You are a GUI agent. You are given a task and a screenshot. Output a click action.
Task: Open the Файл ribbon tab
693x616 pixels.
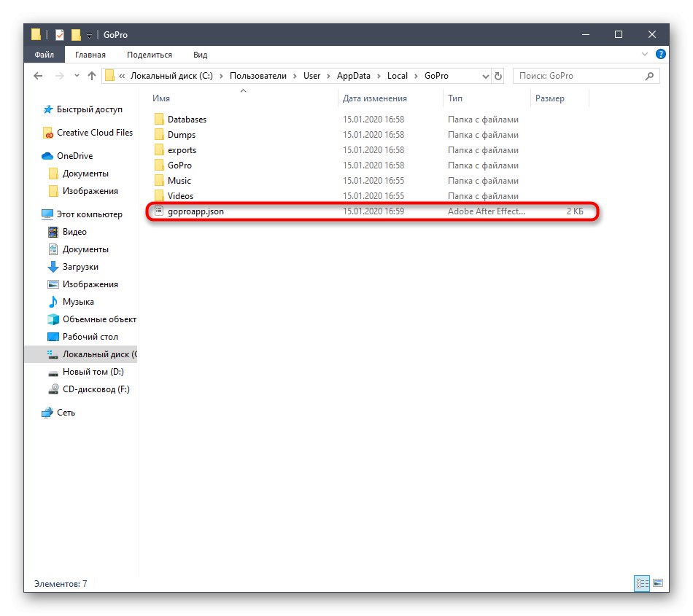44,55
